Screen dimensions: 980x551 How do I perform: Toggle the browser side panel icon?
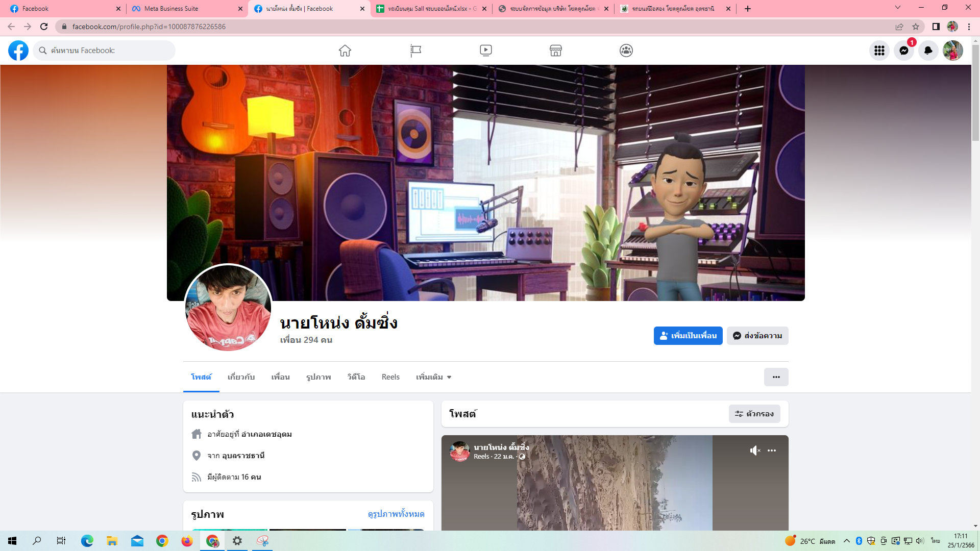point(936,27)
